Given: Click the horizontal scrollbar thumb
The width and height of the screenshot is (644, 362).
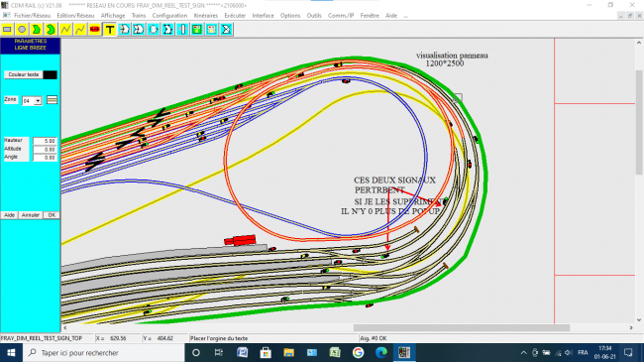Looking at the screenshot, I should pyautogui.click(x=462, y=328).
